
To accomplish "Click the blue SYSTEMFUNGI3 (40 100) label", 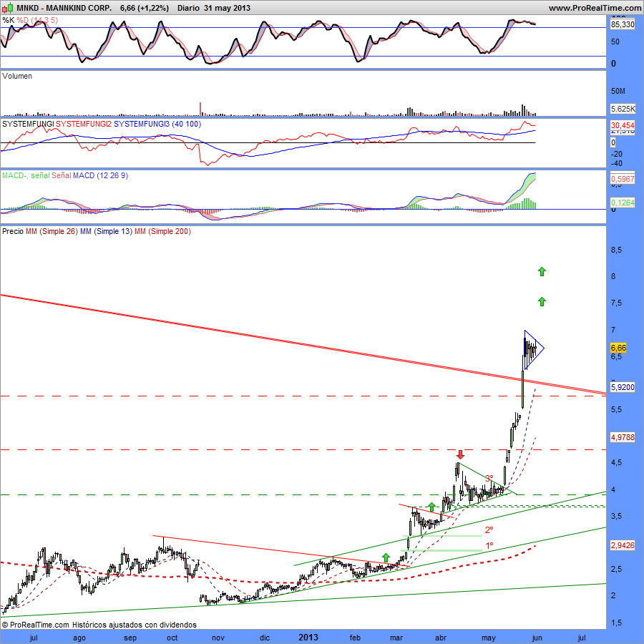I will tap(157, 124).
